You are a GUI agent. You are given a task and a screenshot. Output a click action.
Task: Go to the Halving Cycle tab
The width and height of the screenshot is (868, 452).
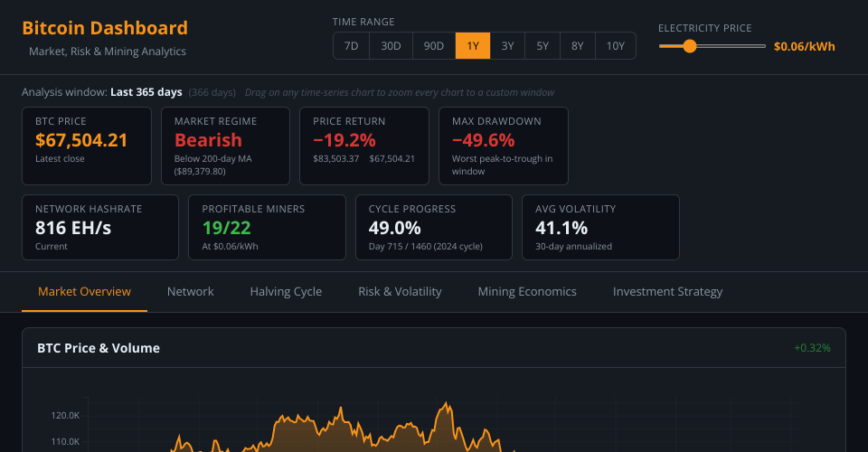click(x=286, y=291)
